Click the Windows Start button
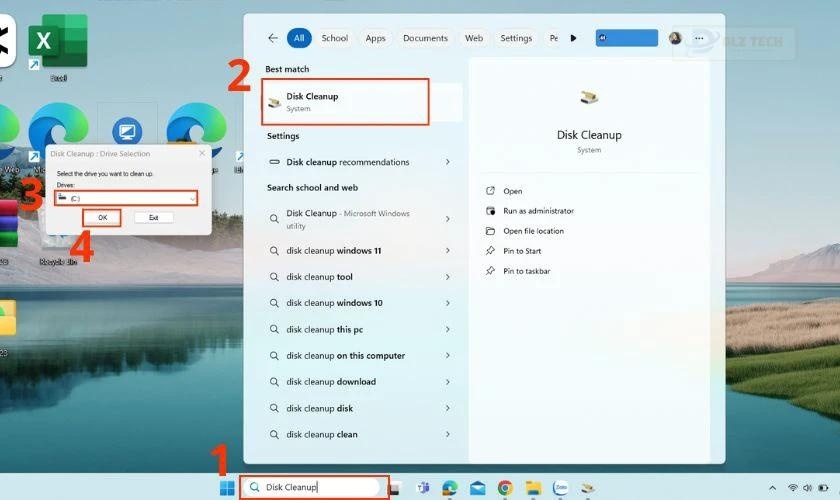Image resolution: width=840 pixels, height=500 pixels. (227, 488)
